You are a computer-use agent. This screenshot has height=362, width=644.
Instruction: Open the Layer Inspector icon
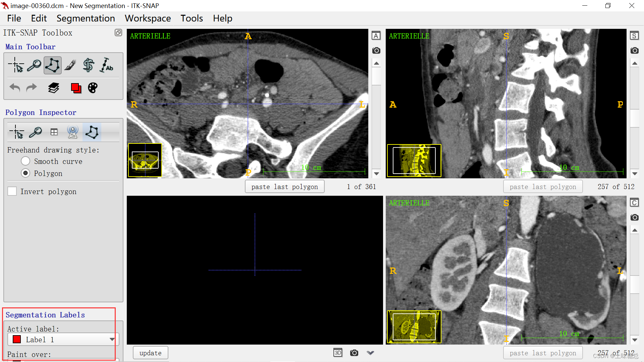coord(54,88)
